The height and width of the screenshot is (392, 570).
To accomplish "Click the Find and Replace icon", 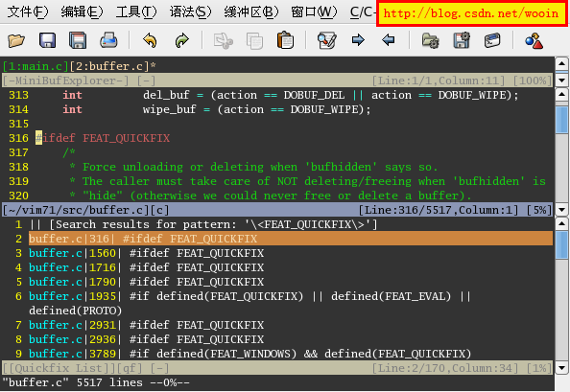I will [327, 40].
